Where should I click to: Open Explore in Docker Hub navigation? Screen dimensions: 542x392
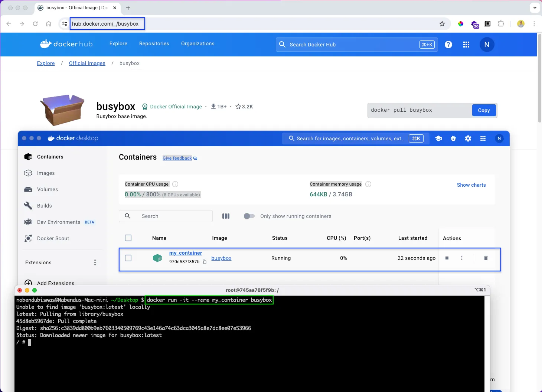tap(118, 43)
